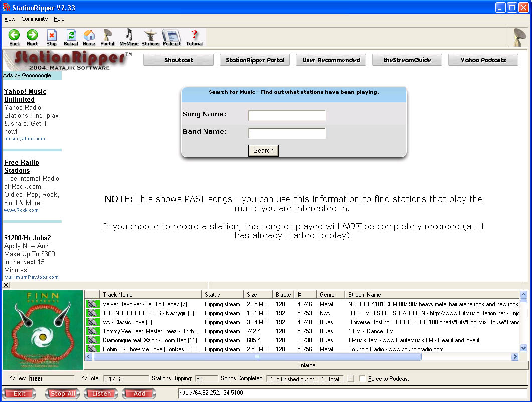Click the track list scroll-right arrow
This screenshot has width=532, height=402.
[x=515, y=356]
